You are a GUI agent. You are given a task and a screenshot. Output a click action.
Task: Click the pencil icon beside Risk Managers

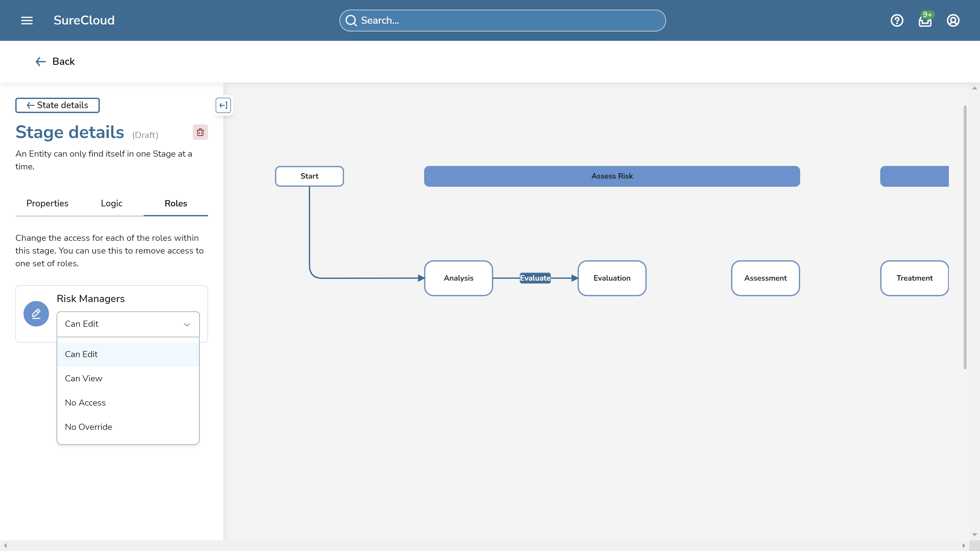[x=36, y=314]
